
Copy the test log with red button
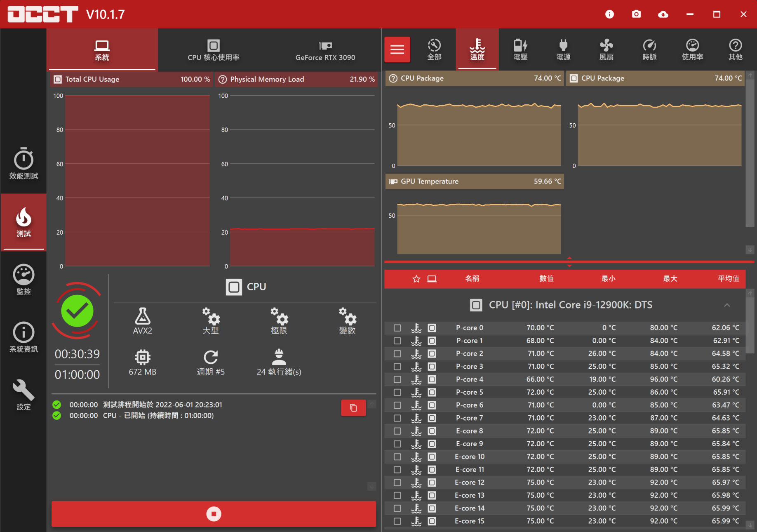pos(353,408)
